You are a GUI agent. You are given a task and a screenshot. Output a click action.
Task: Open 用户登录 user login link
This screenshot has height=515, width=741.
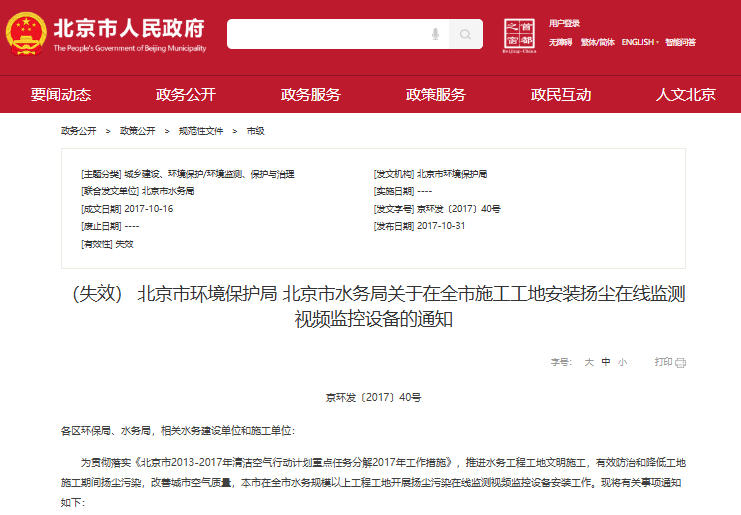pos(564,23)
